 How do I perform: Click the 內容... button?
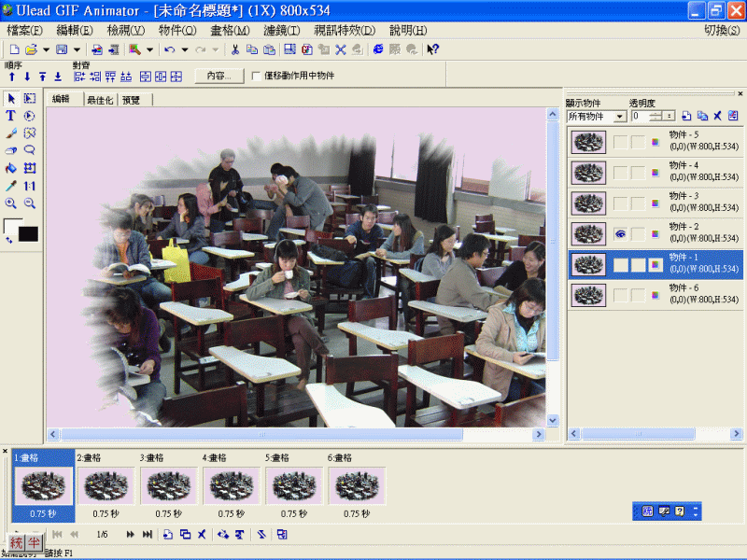coord(218,76)
